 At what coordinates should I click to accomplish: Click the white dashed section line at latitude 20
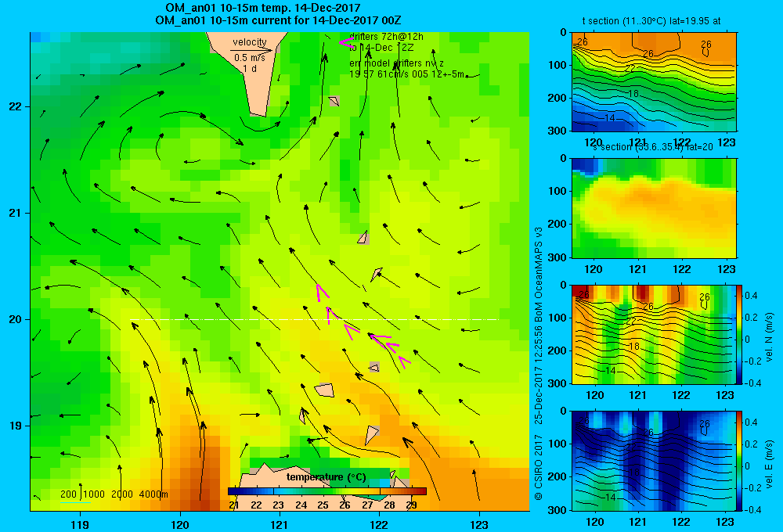click(314, 319)
